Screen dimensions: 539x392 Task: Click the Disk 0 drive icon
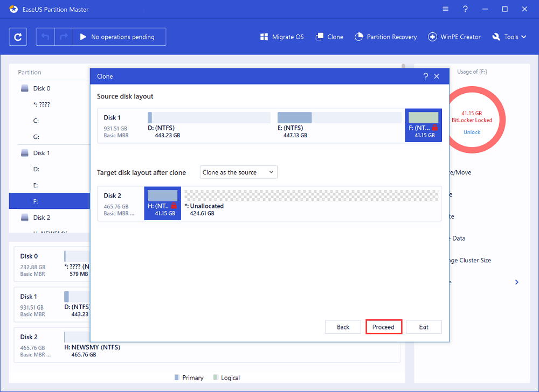[25, 88]
